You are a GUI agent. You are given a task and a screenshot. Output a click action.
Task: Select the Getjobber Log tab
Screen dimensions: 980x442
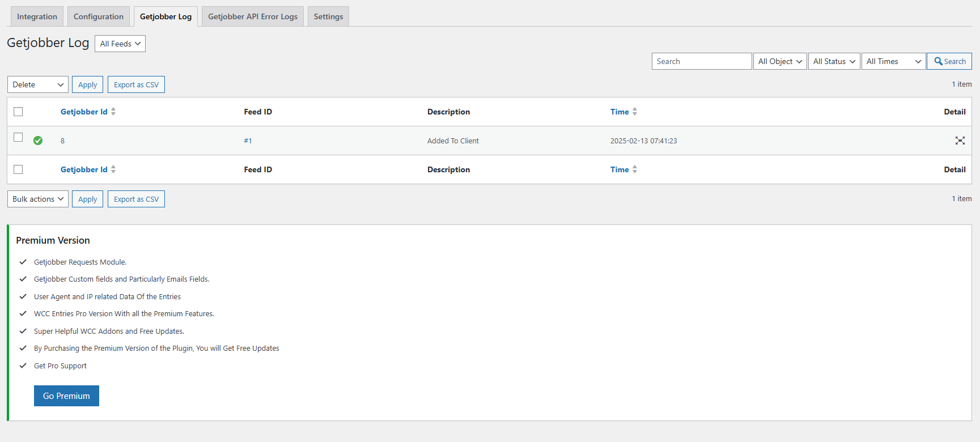pyautogui.click(x=166, y=16)
